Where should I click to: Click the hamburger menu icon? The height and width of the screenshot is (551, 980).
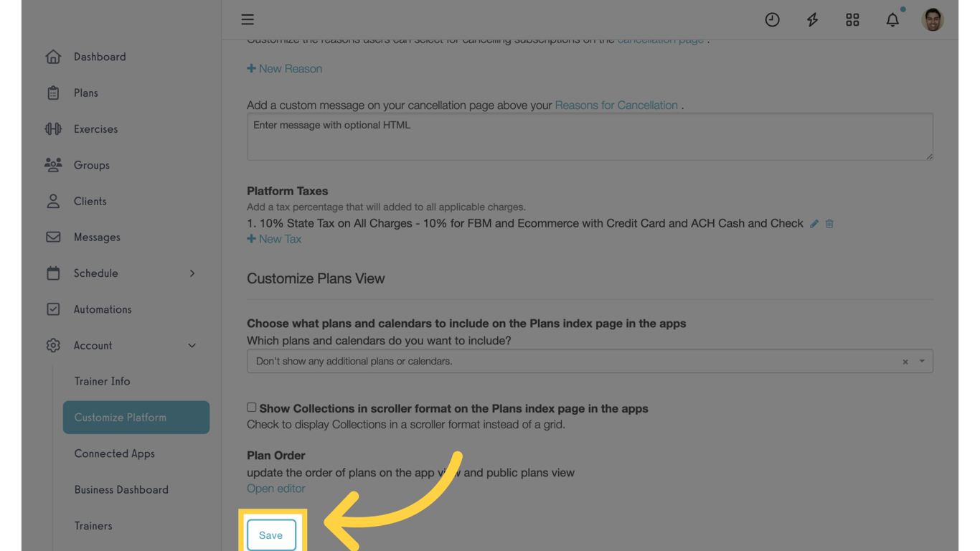tap(248, 19)
